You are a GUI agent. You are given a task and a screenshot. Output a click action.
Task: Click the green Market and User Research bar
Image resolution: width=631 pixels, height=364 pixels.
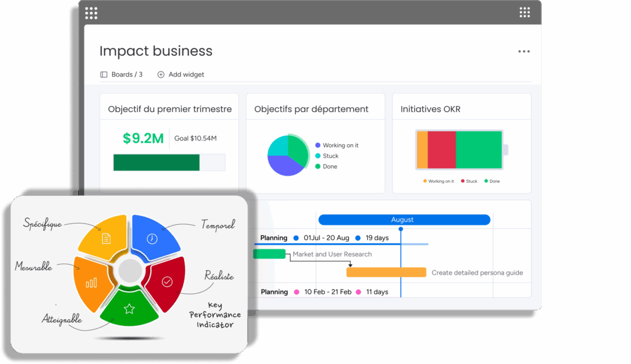269,254
